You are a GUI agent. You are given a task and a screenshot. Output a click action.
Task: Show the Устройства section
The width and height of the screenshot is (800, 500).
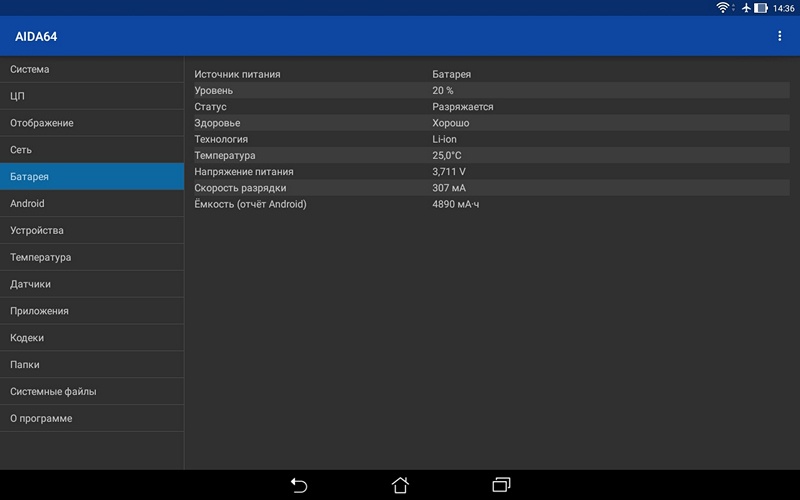pyautogui.click(x=92, y=230)
